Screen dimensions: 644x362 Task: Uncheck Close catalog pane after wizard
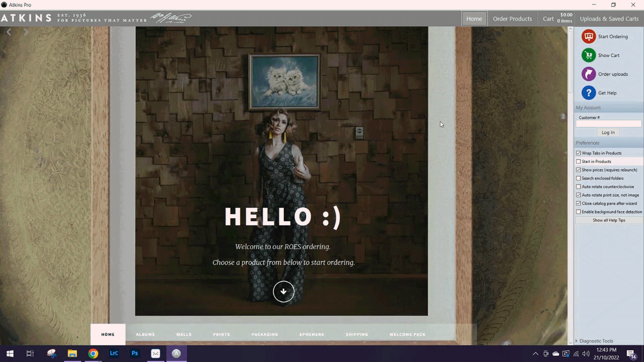pyautogui.click(x=578, y=203)
